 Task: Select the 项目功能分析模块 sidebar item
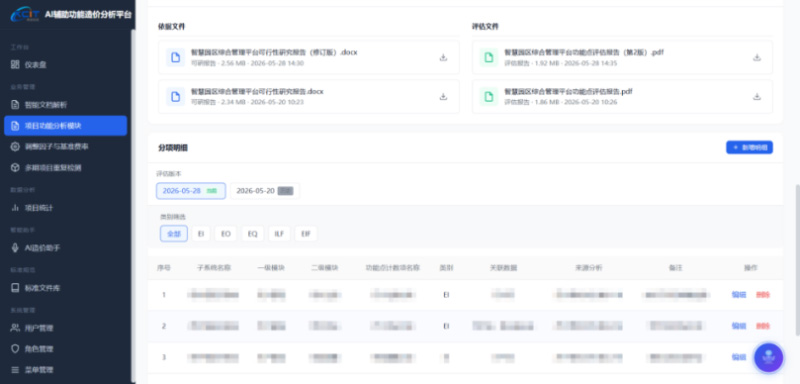pos(65,125)
